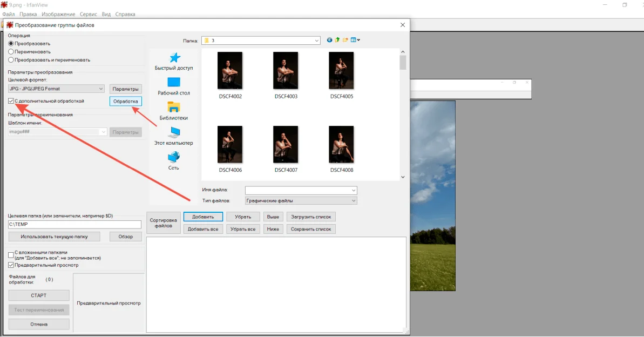The width and height of the screenshot is (644, 337).
Task: Select the Переименовать radio option
Action: point(11,52)
